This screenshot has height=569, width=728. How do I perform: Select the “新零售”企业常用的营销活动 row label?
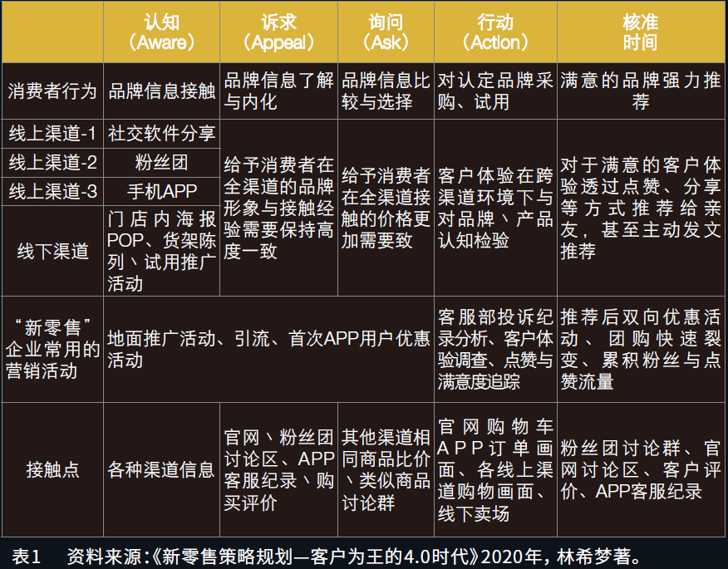coord(52,350)
